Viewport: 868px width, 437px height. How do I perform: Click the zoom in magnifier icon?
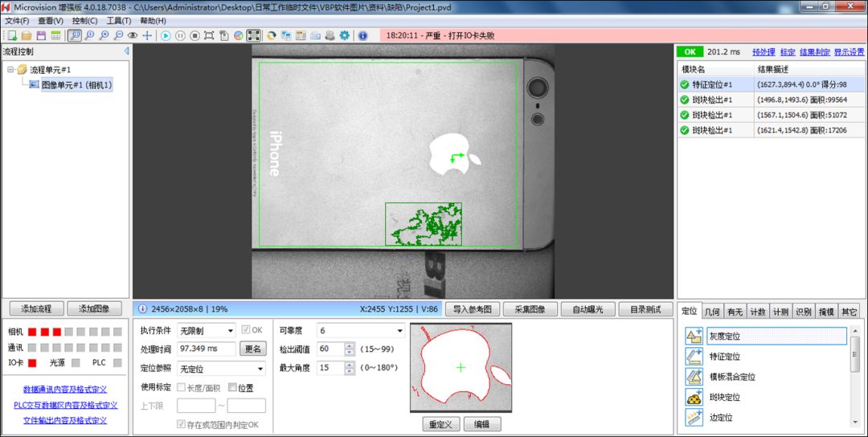pos(104,35)
